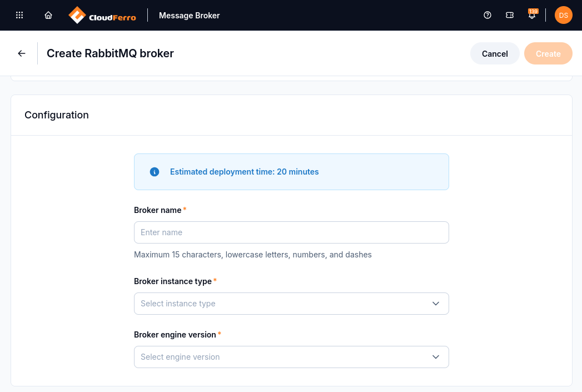Go to the home icon
Image resolution: width=582 pixels, height=392 pixels.
[48, 15]
